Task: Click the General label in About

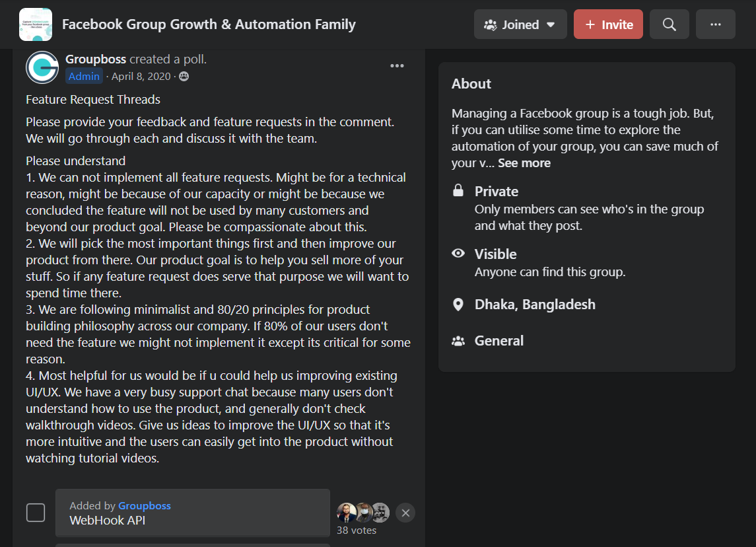Action: click(x=498, y=341)
